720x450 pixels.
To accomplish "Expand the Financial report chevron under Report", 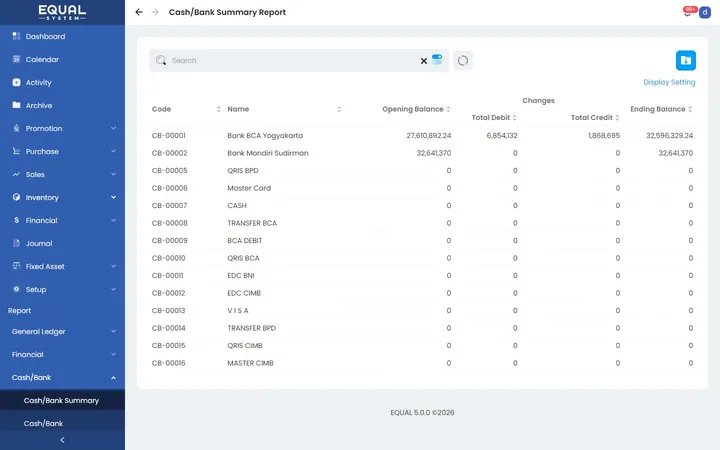I will (x=113, y=354).
